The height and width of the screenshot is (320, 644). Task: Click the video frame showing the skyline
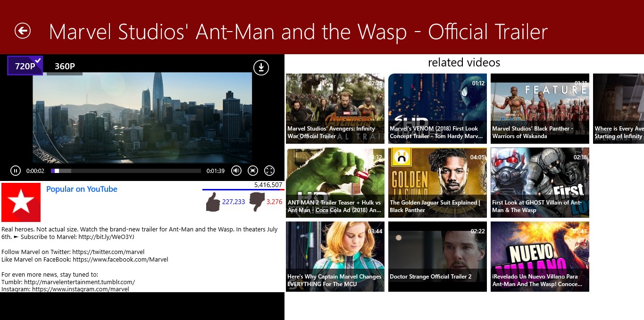click(x=142, y=117)
